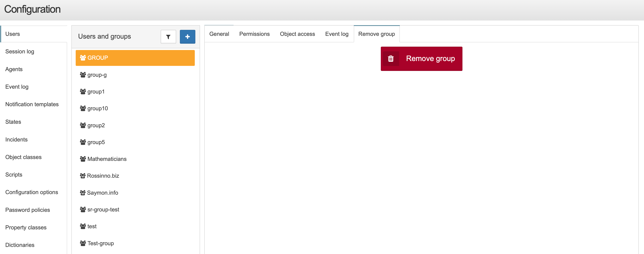
Task: Select the Rossinno.biz group name
Action: coord(103,176)
